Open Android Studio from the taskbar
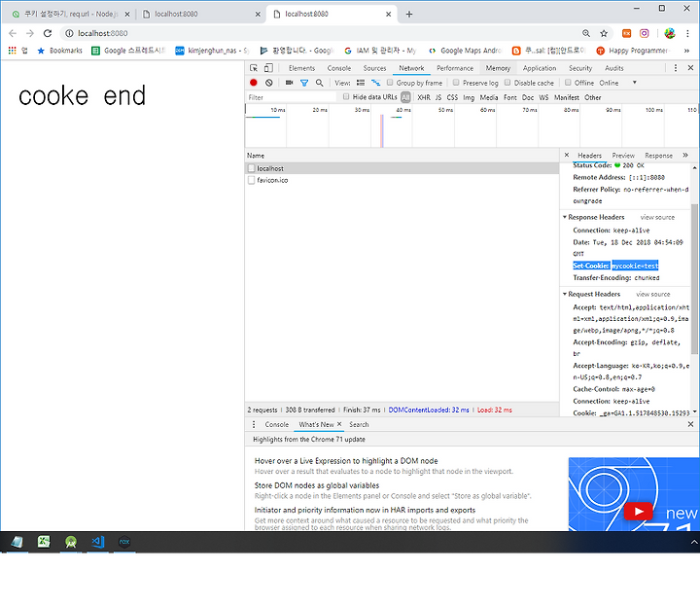Screen dimensions: 700x607 [71, 542]
